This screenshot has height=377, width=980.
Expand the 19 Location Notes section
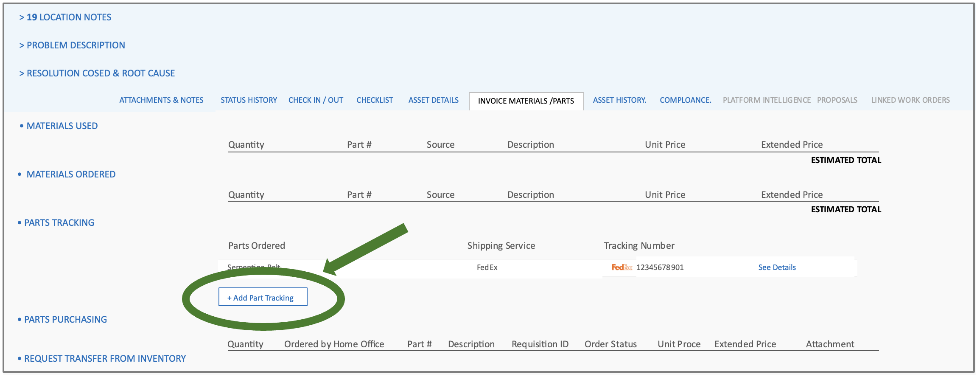(65, 17)
